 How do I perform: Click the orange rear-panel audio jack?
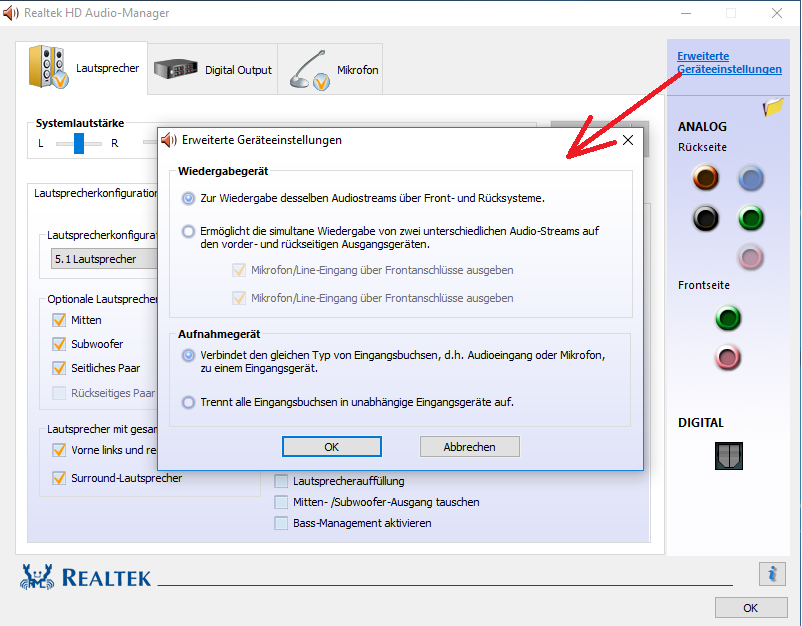pyautogui.click(x=705, y=178)
